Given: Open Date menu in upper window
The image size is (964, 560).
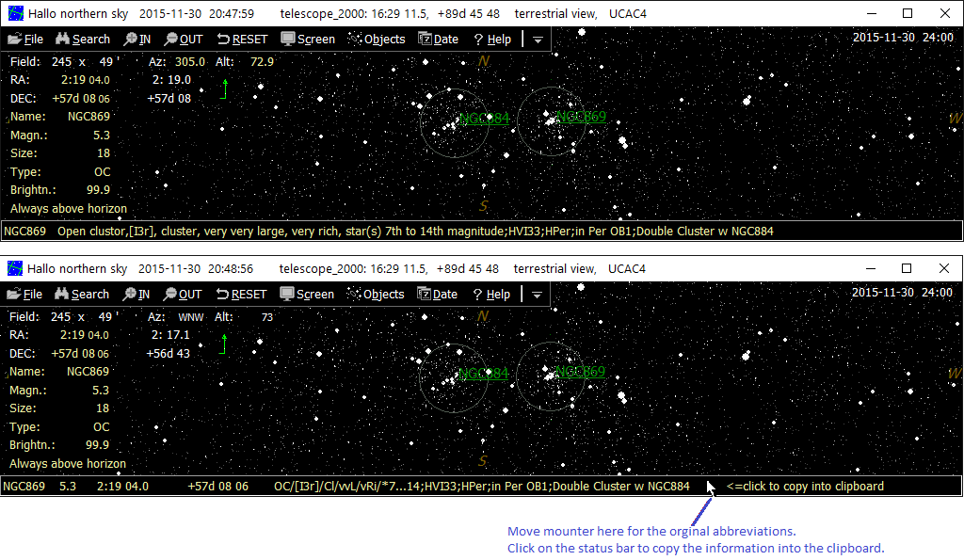Looking at the screenshot, I should (438, 39).
